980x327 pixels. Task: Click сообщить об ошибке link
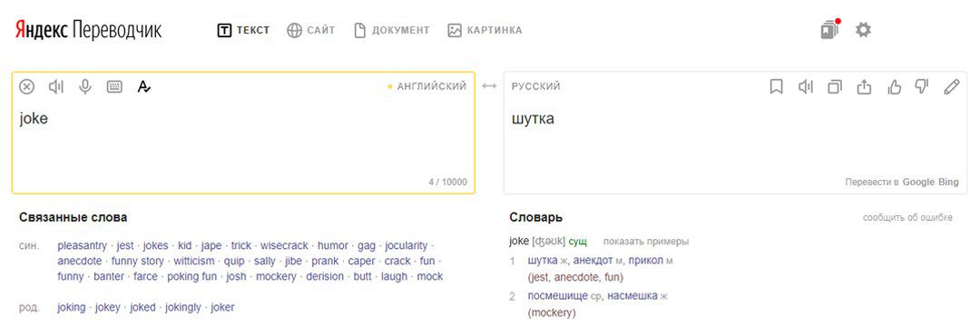tap(907, 218)
